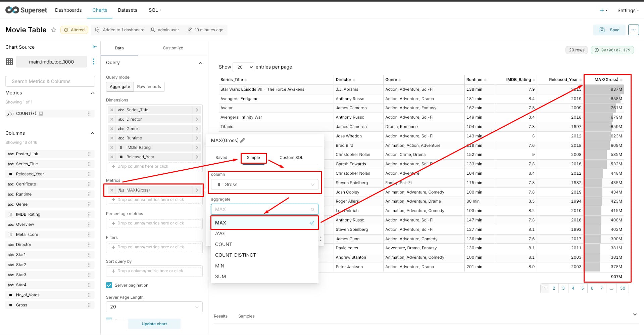
Task: Save the chart with Save button
Action: tap(609, 30)
